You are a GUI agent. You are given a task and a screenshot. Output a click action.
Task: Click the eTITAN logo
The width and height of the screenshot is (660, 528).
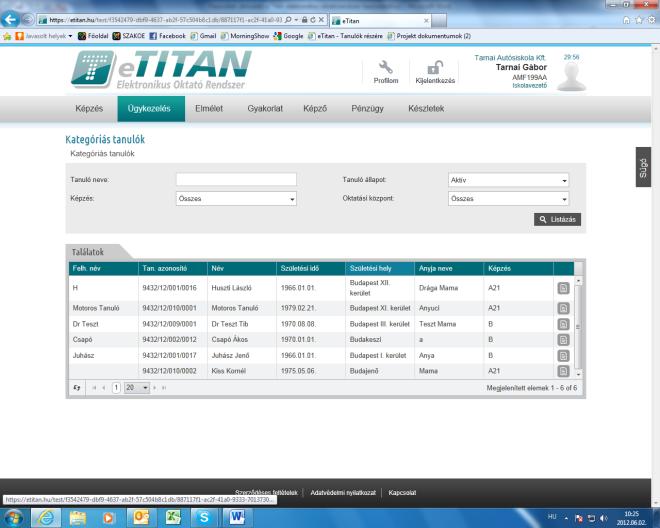point(162,69)
